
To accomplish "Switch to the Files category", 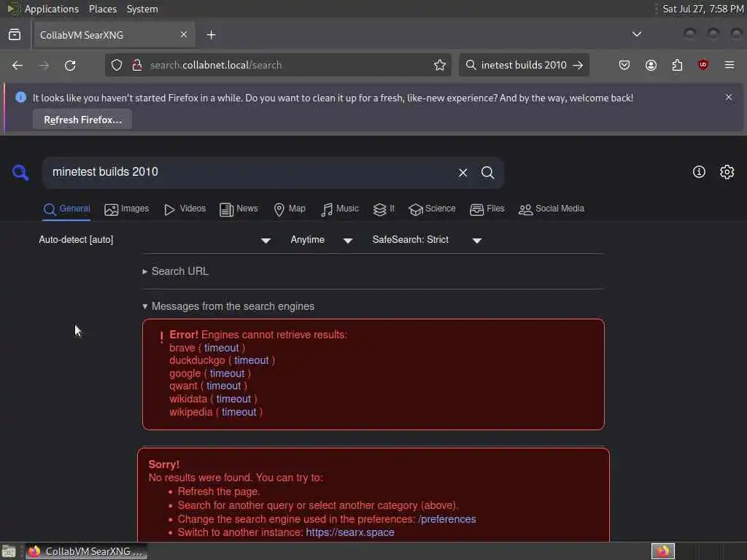I will 487,209.
